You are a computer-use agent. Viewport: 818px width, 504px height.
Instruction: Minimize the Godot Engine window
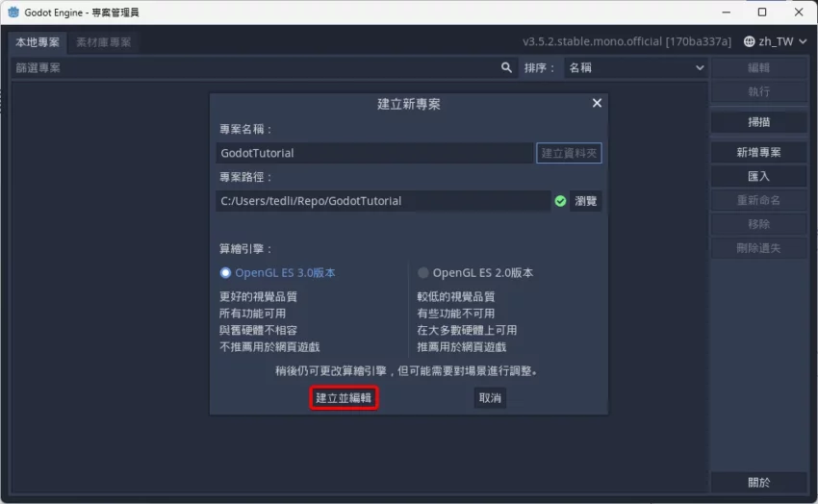click(727, 12)
